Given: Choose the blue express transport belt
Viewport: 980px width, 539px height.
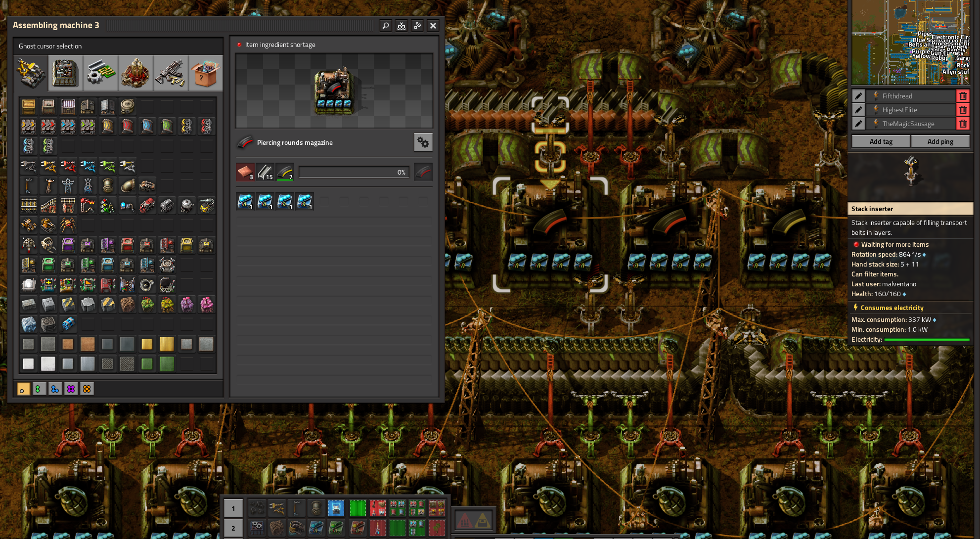Looking at the screenshot, I should (x=68, y=126).
